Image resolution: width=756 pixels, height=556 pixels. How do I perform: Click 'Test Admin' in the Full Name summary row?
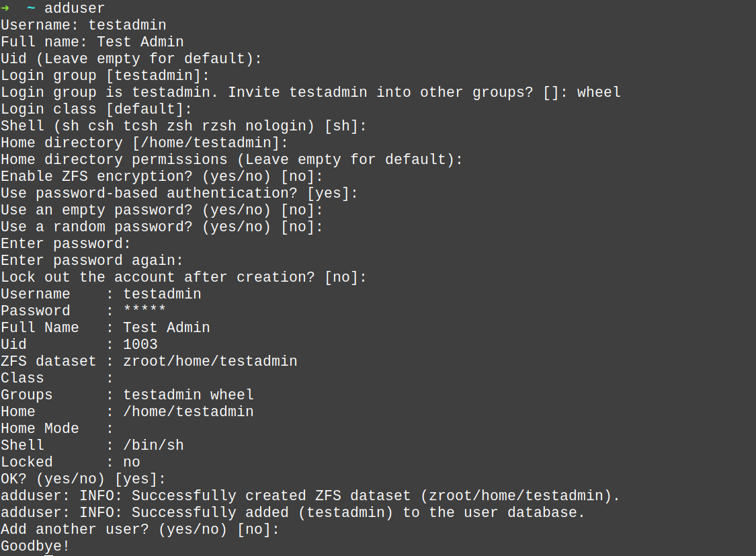tap(167, 327)
